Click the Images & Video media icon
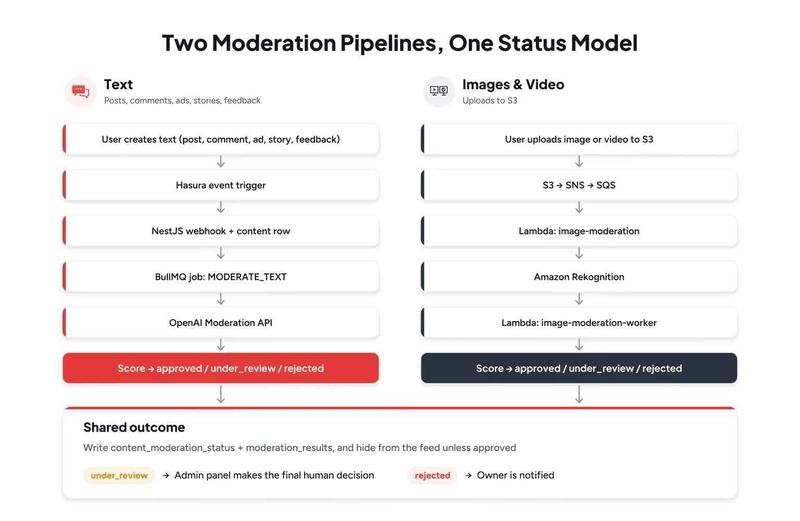Screen dimensions: 800x521 (x=439, y=91)
